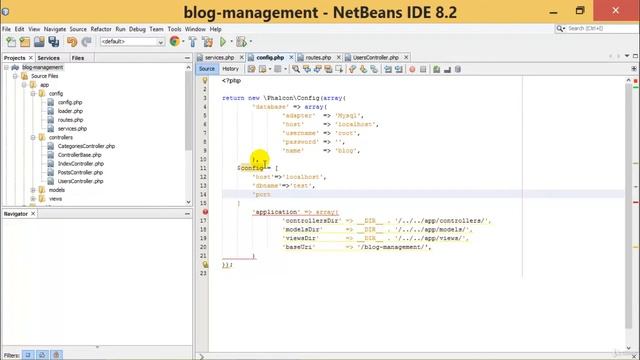Click the Save All toolbar icon
The image size is (640, 360).
[x=53, y=42]
